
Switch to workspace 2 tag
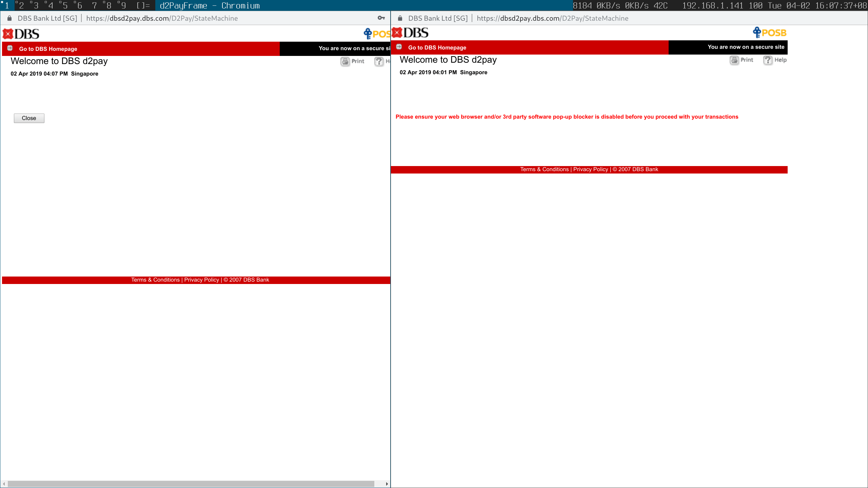pyautogui.click(x=21, y=5)
